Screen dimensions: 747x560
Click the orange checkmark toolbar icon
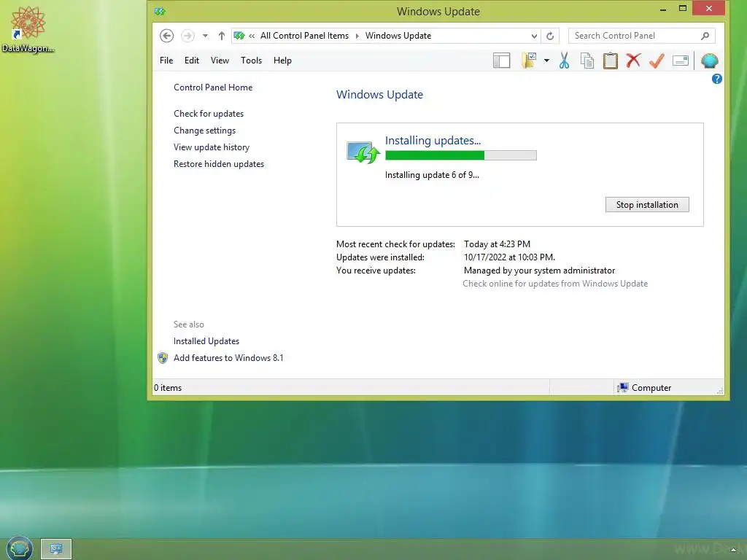pos(657,61)
